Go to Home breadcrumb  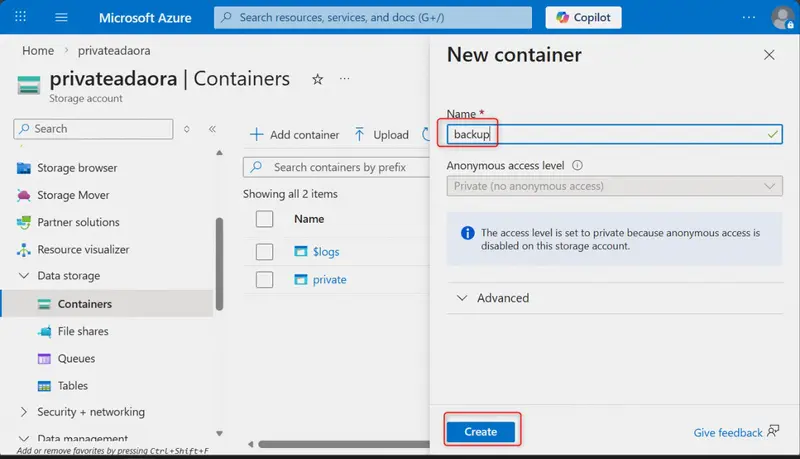click(38, 50)
